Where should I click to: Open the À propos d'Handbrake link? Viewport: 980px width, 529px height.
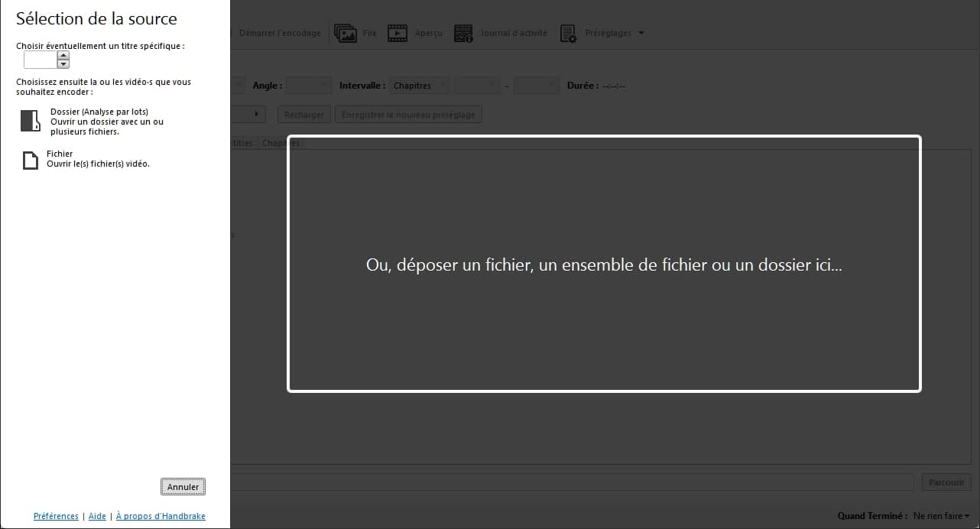[x=161, y=516]
